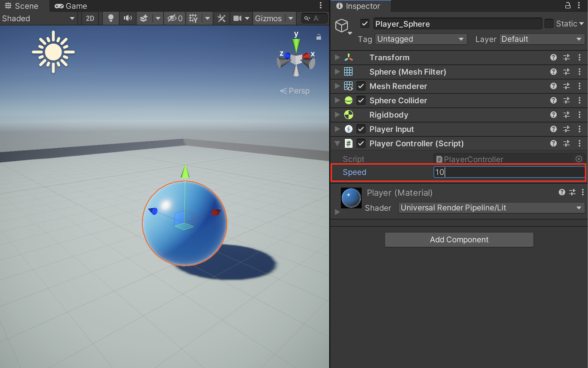Image resolution: width=588 pixels, height=368 pixels.
Task: Enable the Static checkbox
Action: click(x=549, y=24)
